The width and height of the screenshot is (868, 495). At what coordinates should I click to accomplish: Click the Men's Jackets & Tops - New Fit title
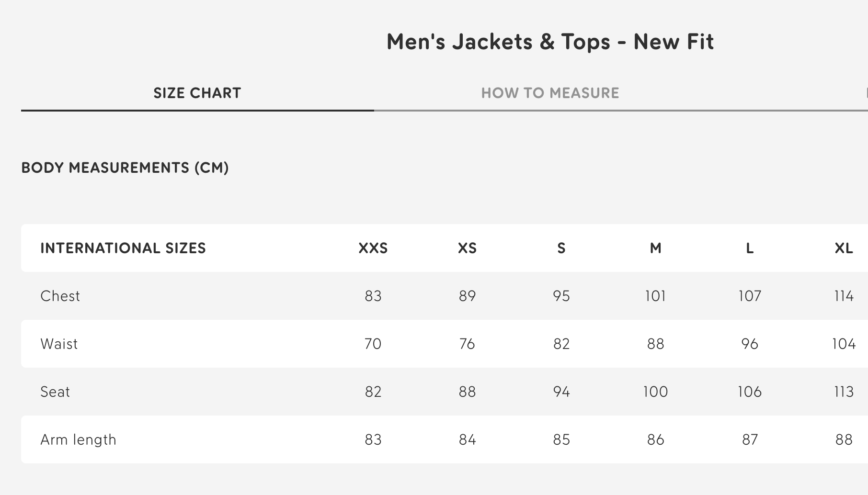point(549,42)
